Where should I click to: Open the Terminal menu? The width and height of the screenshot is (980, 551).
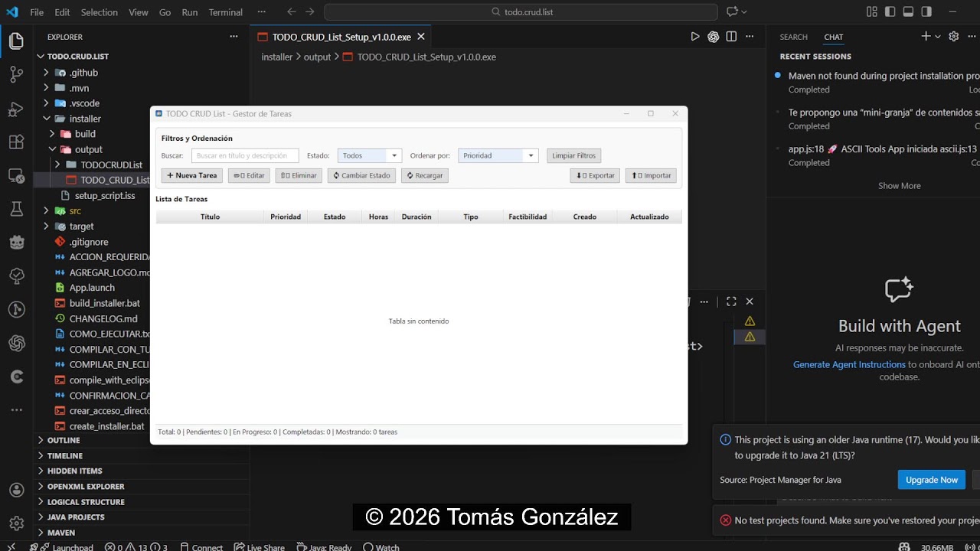click(226, 12)
